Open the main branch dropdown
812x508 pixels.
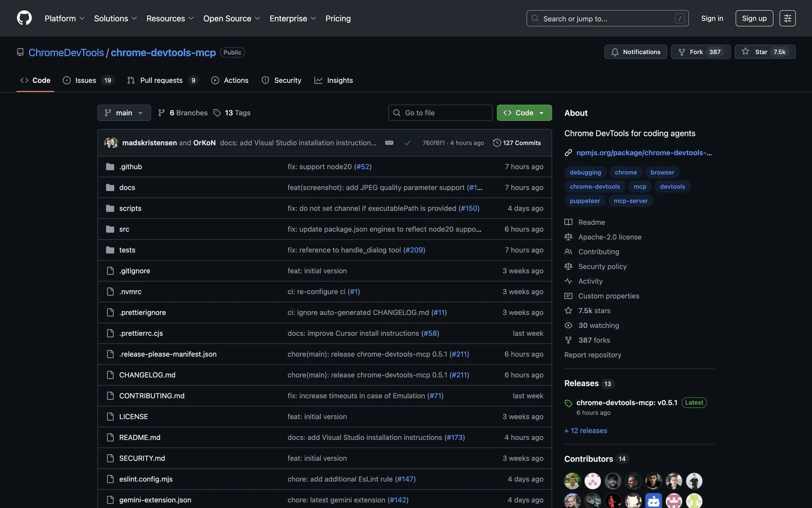(124, 113)
